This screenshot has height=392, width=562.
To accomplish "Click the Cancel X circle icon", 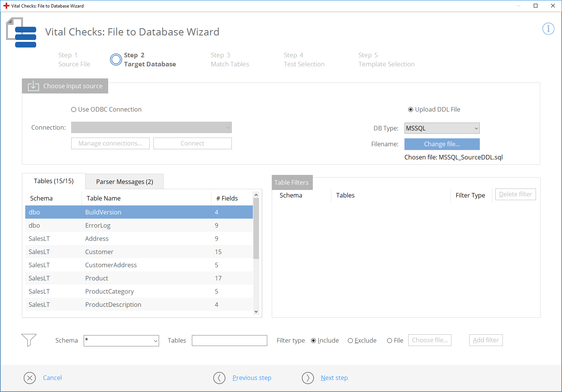I will pos(30,378).
